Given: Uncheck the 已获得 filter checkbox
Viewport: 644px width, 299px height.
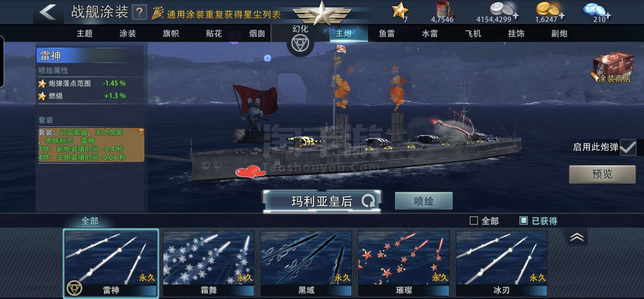Looking at the screenshot, I should pos(524,221).
